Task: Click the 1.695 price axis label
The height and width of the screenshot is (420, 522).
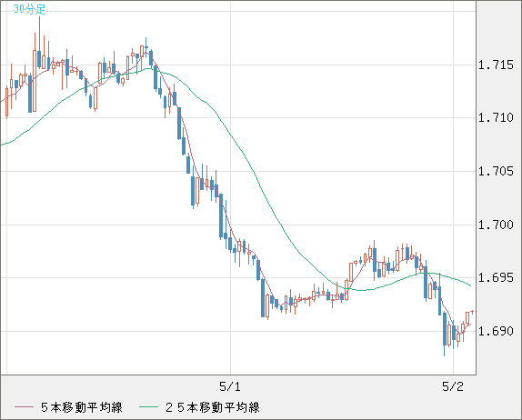Action: tap(496, 277)
